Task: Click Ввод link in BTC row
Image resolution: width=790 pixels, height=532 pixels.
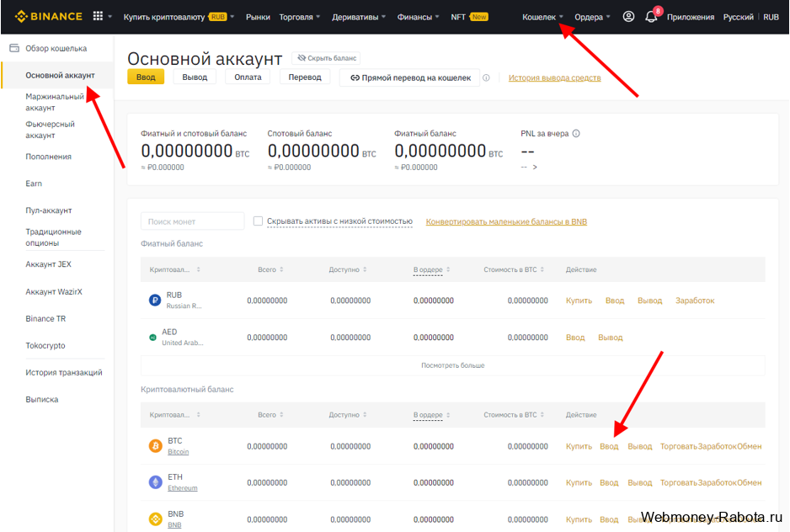Action: click(609, 446)
